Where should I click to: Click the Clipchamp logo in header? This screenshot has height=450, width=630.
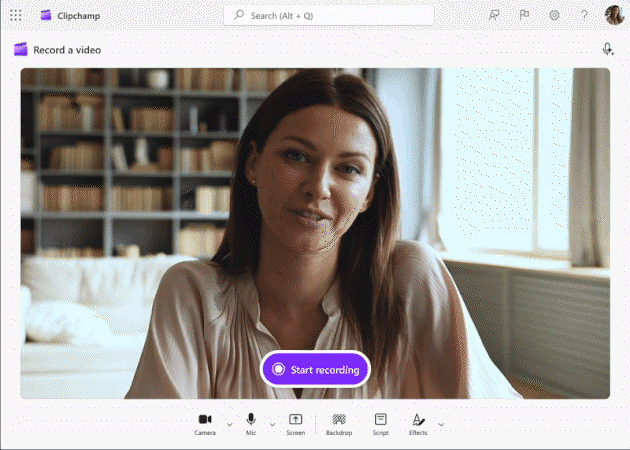coord(46,15)
